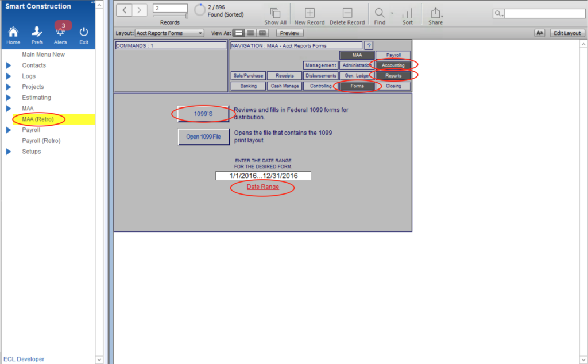The height and width of the screenshot is (364, 588).
Task: Expand the Contacts tree item
Action: (x=9, y=65)
